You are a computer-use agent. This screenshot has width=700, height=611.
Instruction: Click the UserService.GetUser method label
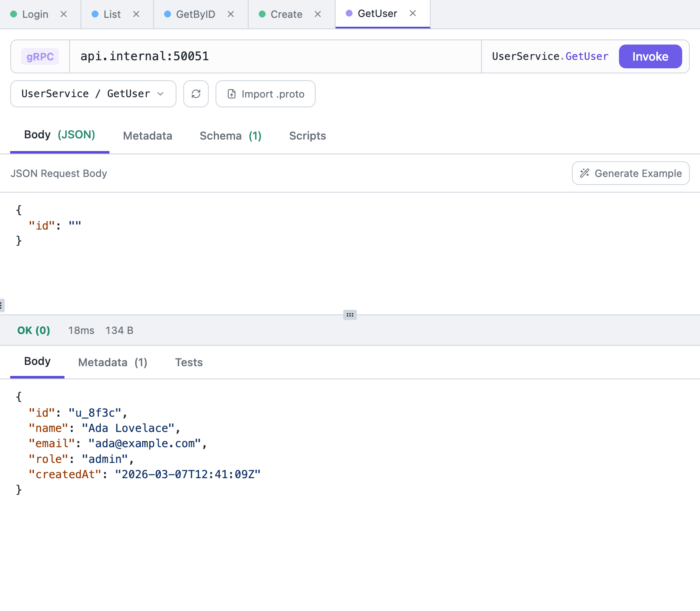(550, 56)
